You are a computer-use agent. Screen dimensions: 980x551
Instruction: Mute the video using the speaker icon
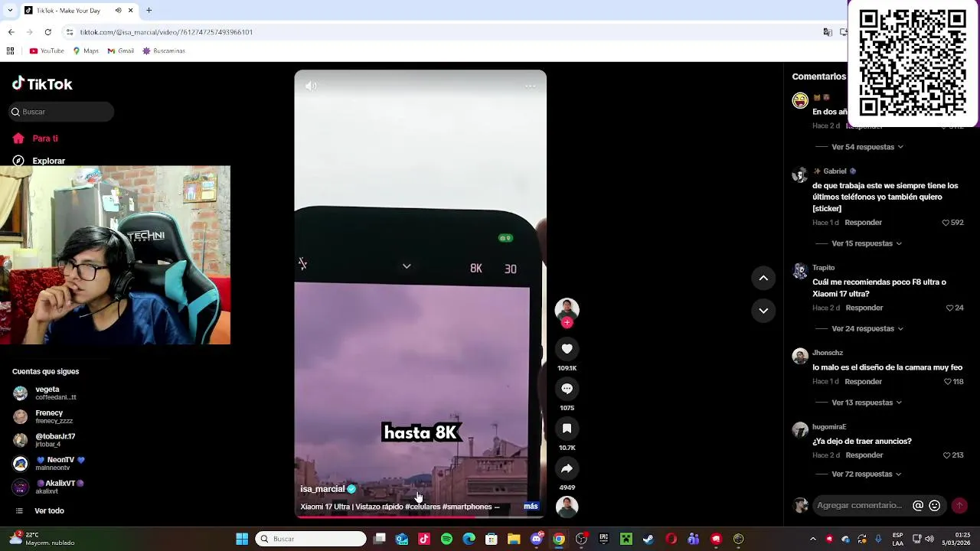point(311,86)
